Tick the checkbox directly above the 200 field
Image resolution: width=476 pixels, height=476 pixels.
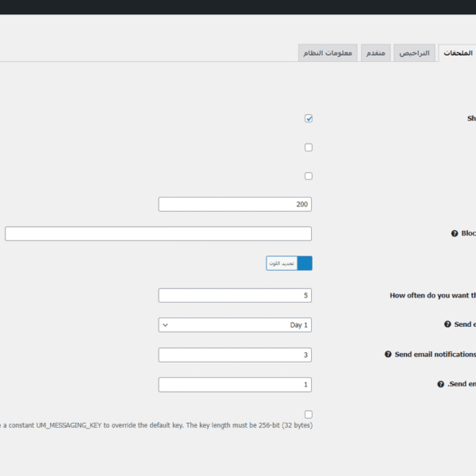309,176
